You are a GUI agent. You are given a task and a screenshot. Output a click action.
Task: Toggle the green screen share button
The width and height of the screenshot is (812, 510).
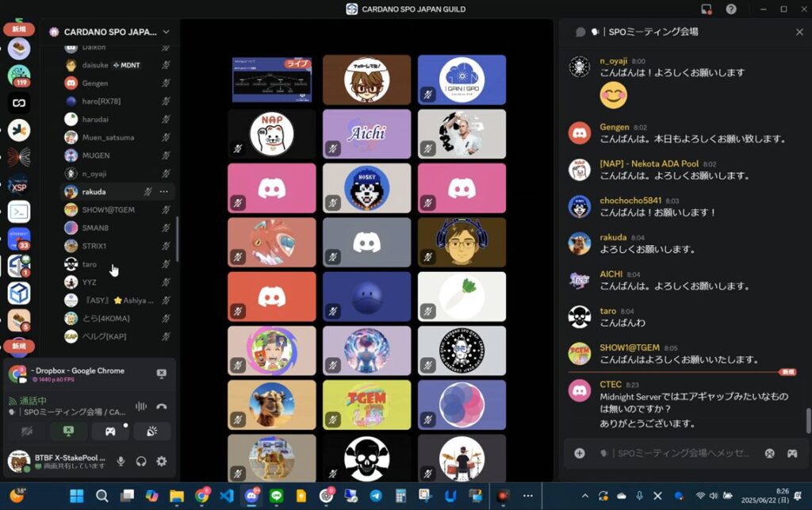tap(68, 431)
